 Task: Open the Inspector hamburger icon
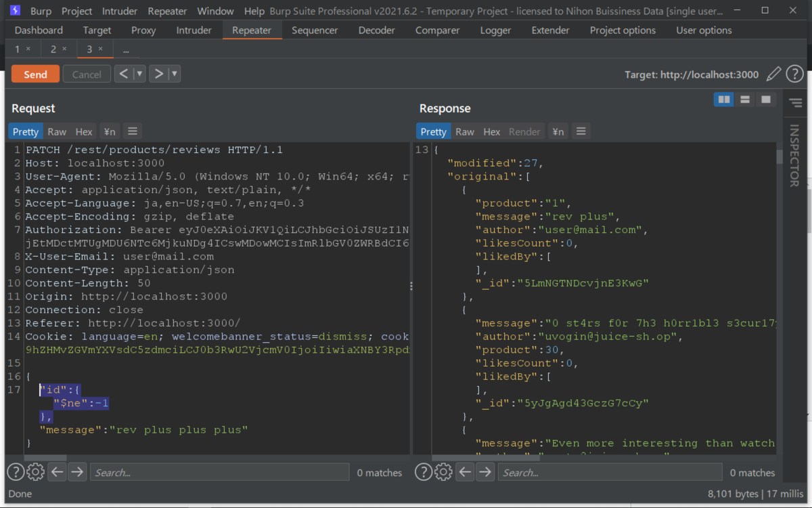(795, 103)
